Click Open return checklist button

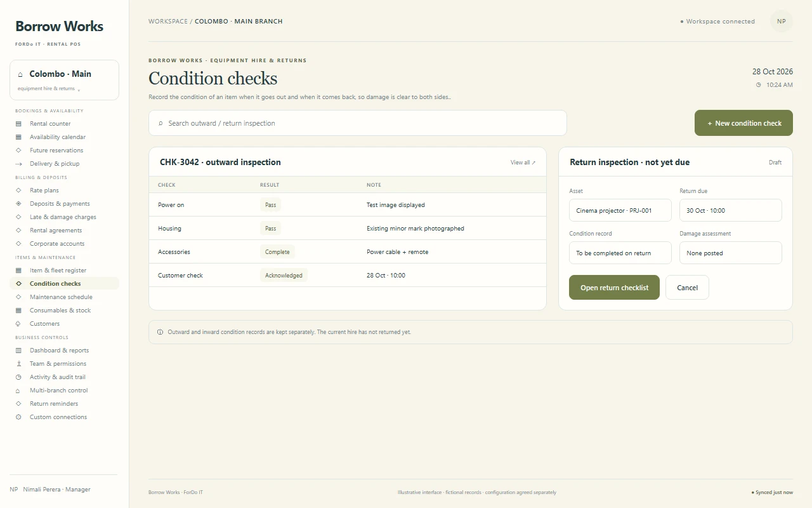pyautogui.click(x=614, y=288)
